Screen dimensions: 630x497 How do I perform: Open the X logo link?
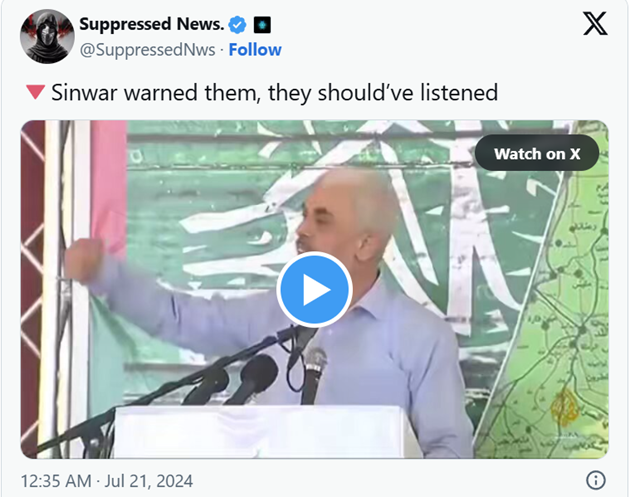point(595,24)
